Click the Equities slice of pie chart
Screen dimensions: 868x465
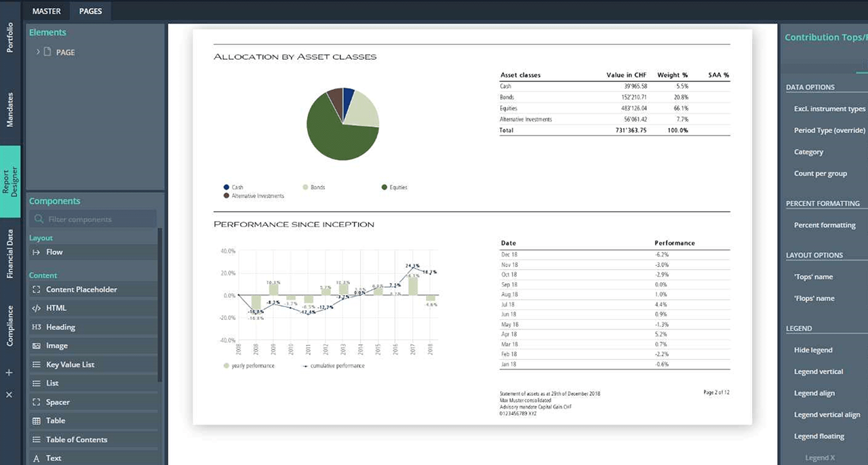click(x=336, y=139)
